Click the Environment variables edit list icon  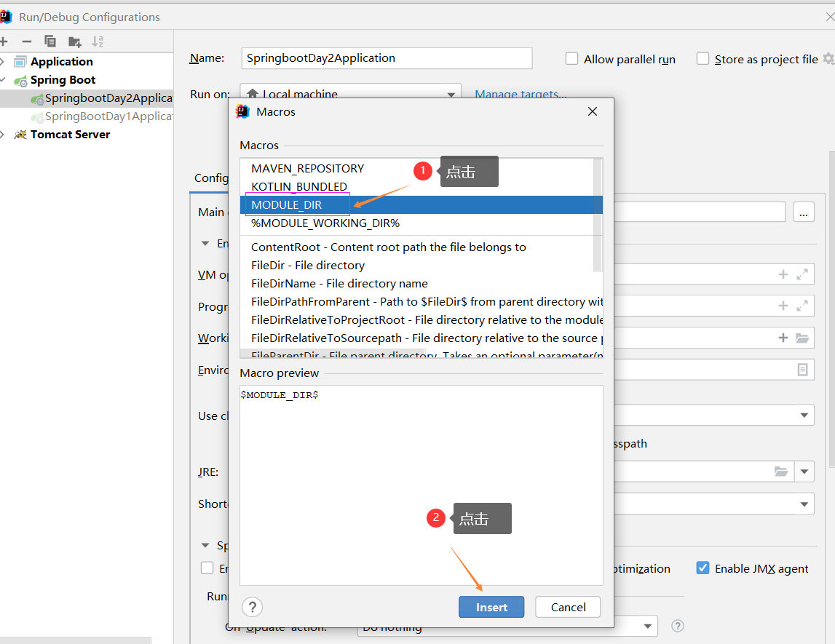coord(802,370)
